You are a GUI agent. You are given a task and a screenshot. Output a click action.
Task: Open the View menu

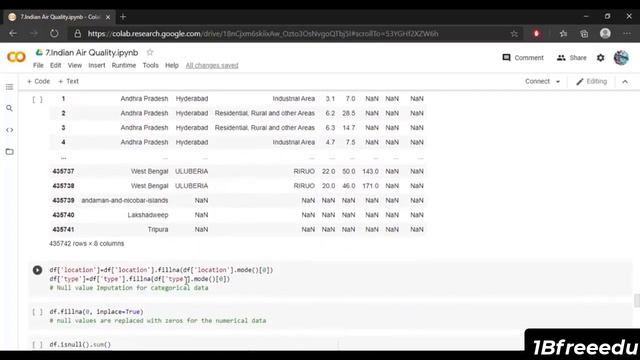point(75,65)
